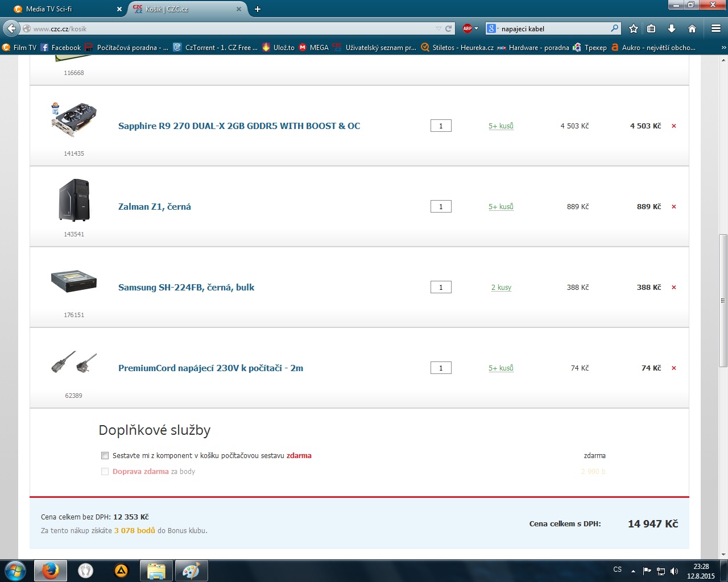
Task: Tick the Doprava zdarma za body checkbox
Action: tap(105, 471)
